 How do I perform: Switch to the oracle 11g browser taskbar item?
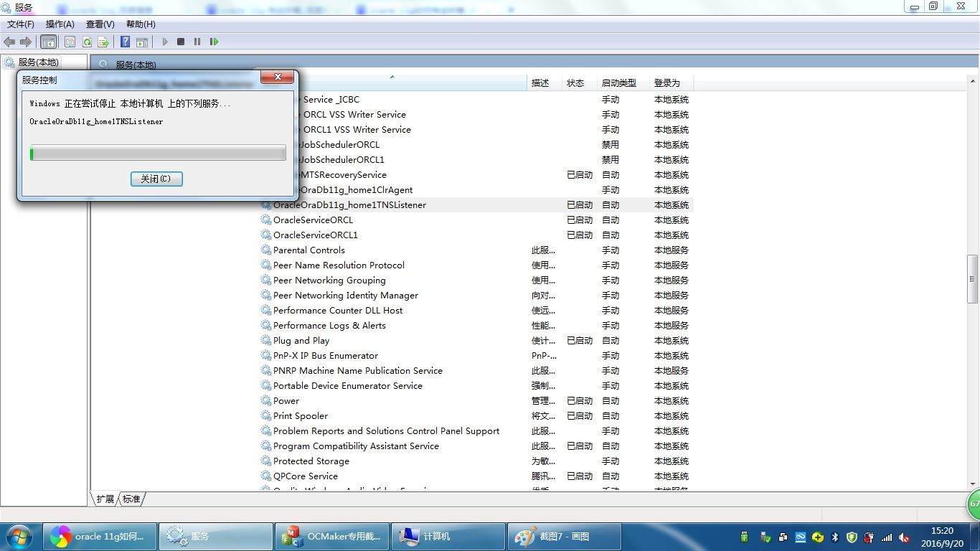point(99,537)
